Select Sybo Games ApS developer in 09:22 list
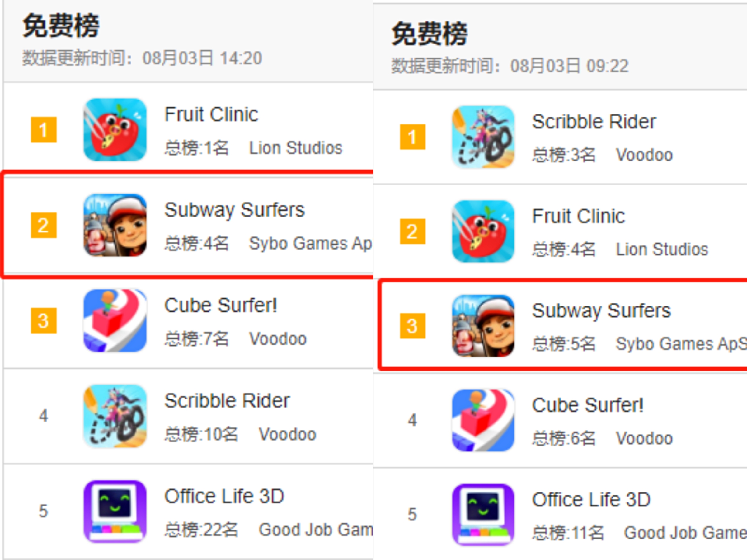This screenshot has width=747, height=560. click(682, 344)
